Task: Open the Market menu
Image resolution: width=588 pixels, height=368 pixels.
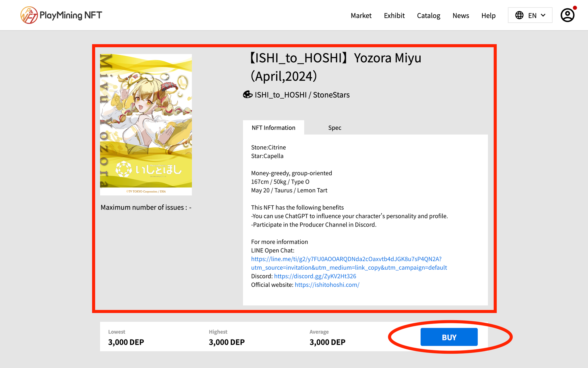Action: coord(361,16)
